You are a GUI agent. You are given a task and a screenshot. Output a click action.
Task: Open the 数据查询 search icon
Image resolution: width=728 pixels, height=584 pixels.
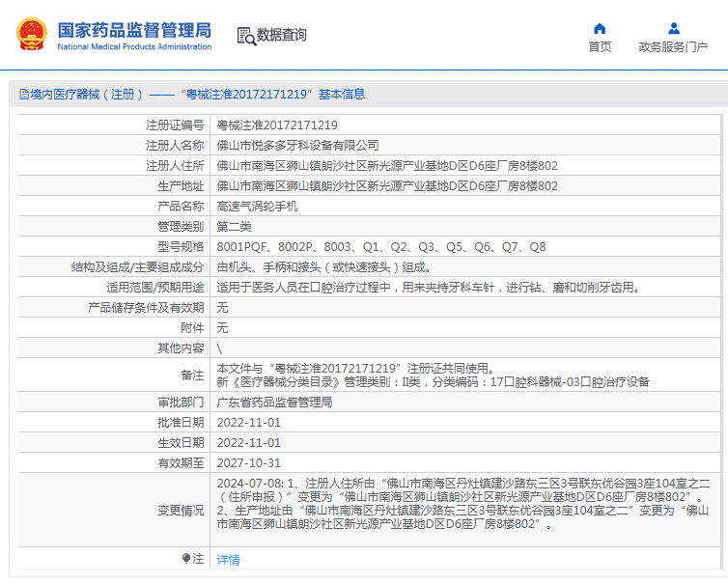[246, 37]
